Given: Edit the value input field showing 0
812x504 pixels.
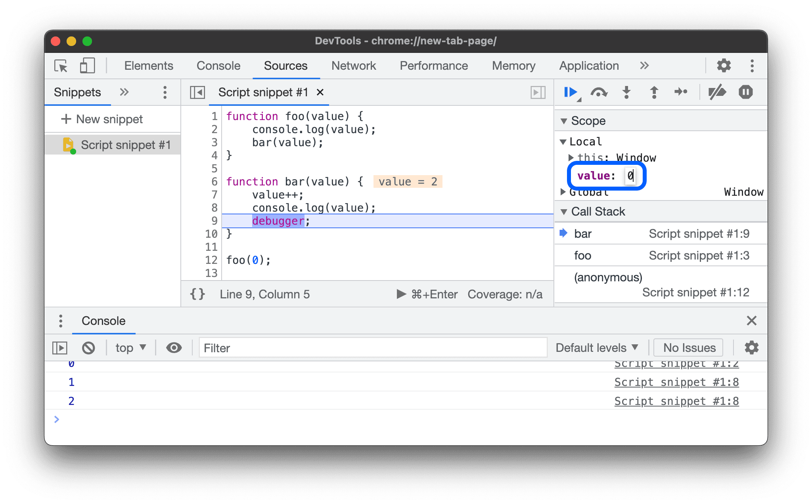Looking at the screenshot, I should pyautogui.click(x=629, y=175).
